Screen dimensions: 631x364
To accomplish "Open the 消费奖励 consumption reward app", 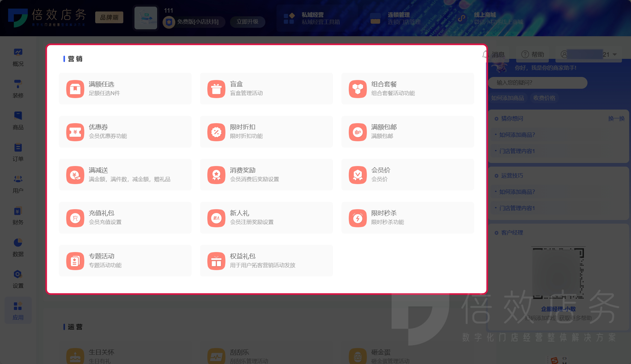I will [x=266, y=174].
